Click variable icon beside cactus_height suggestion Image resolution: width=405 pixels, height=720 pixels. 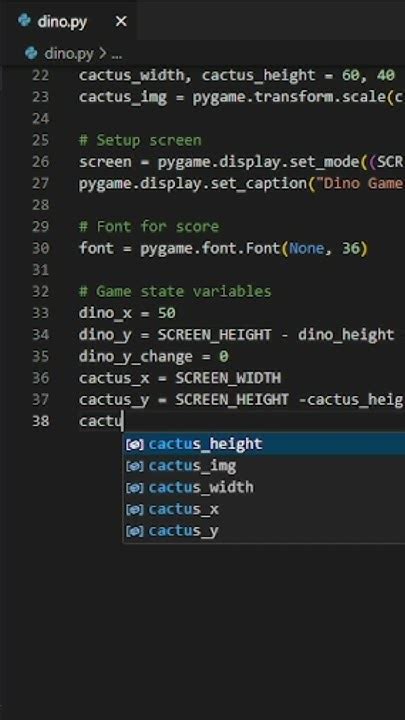135,444
